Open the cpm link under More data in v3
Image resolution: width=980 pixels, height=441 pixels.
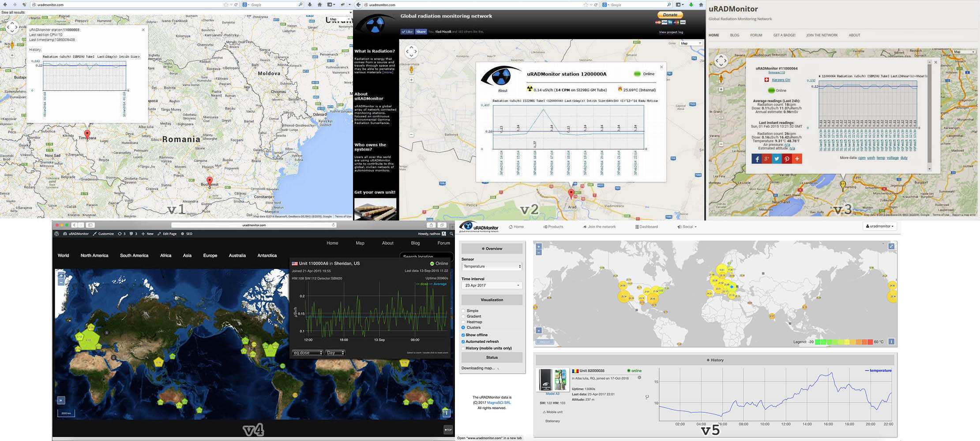861,157
